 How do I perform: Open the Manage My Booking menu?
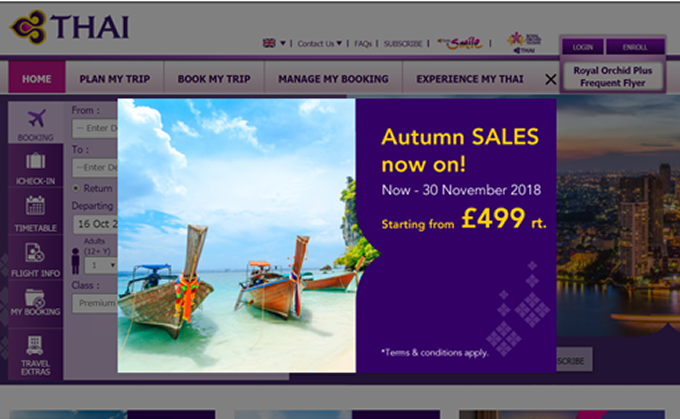coord(333,79)
